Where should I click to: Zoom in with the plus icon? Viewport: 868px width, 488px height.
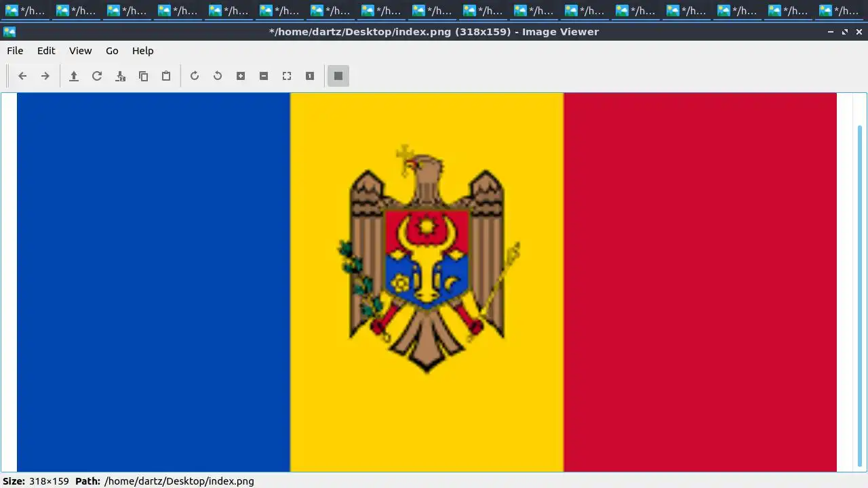[x=241, y=76]
